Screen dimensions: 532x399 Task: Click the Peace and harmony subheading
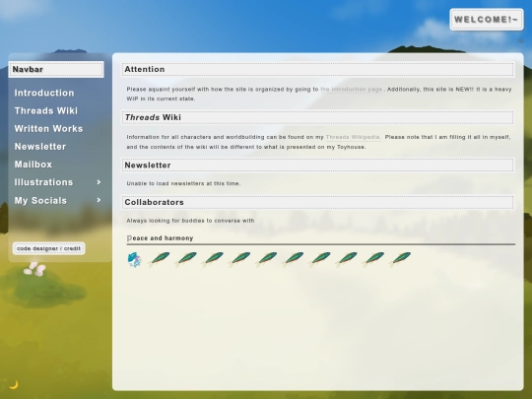click(161, 238)
